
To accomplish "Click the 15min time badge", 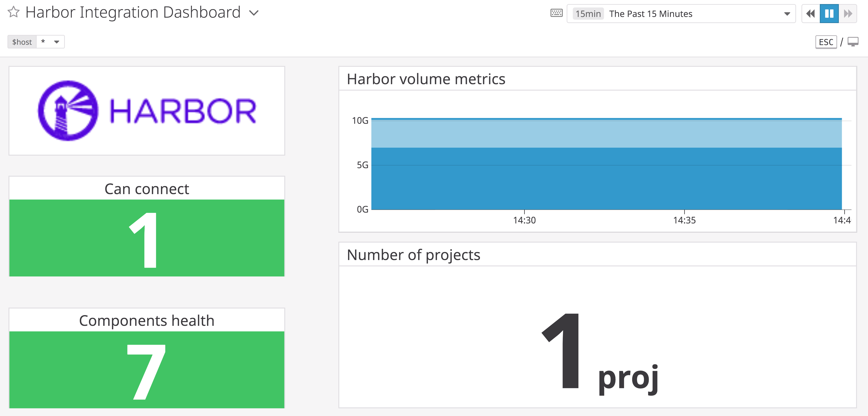I will [588, 14].
